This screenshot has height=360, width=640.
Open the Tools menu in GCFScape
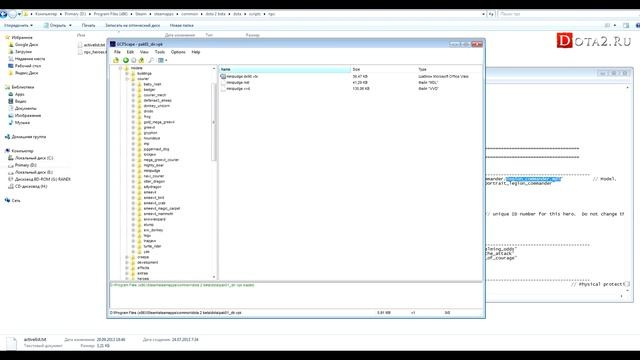[160, 52]
